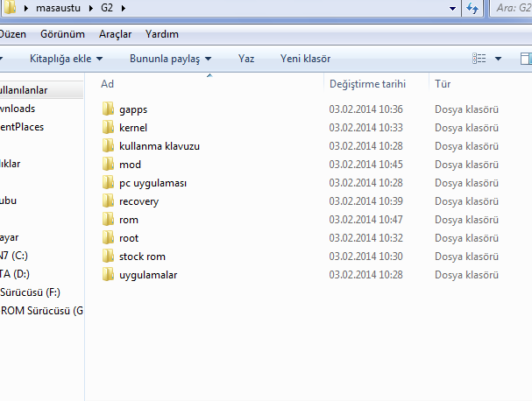Expand the arrow after G2 in breadcrumb
This screenshot has width=532, height=401.
point(124,8)
